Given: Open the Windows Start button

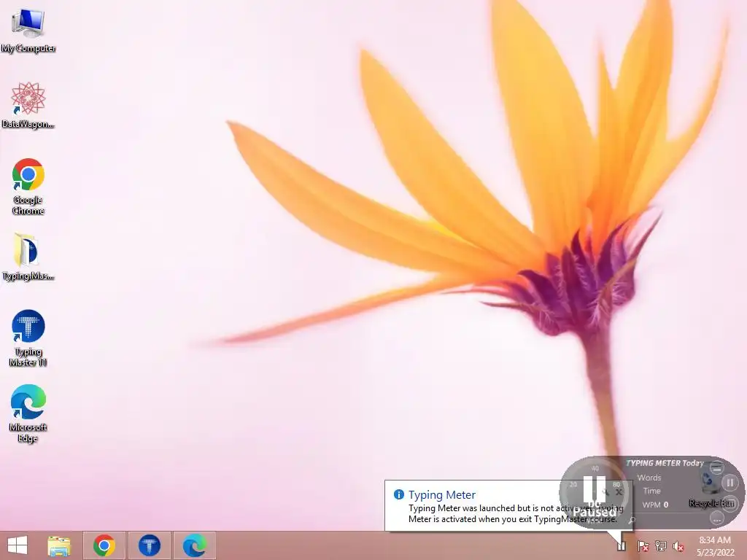Looking at the screenshot, I should (x=18, y=545).
